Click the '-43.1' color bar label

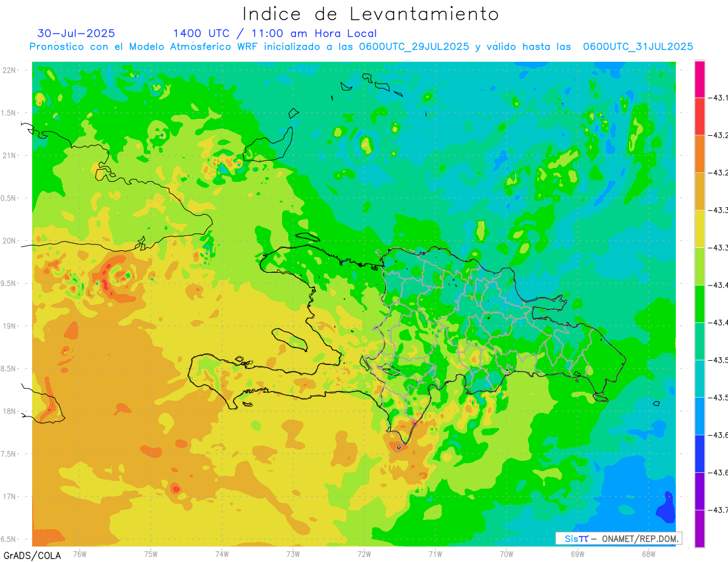[x=719, y=98]
